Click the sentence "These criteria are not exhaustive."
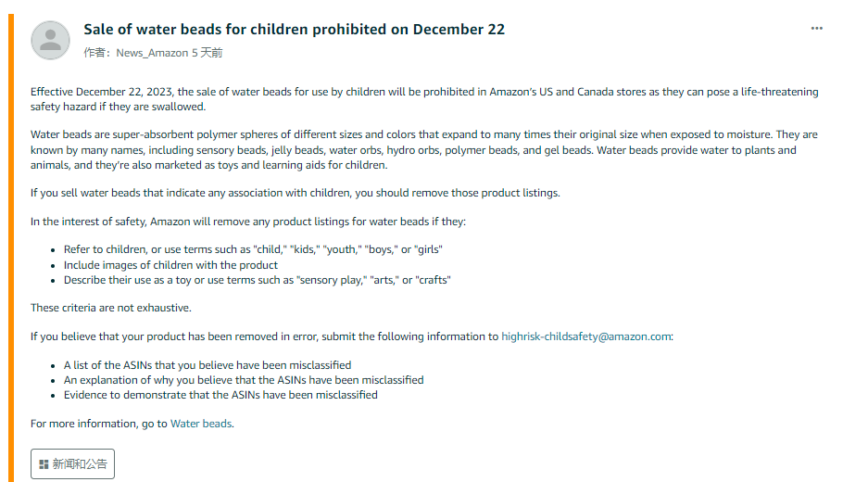This screenshot has height=482, width=868. pos(111,308)
